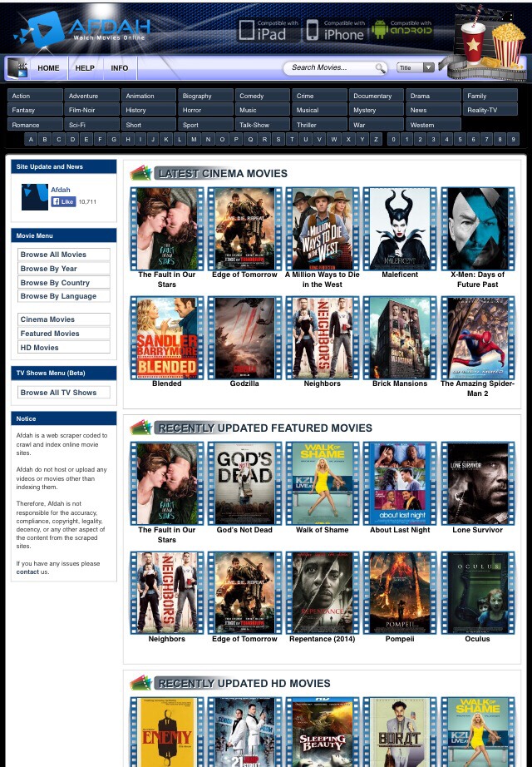Open HD Movies link
The image size is (532, 767).
click(x=63, y=347)
